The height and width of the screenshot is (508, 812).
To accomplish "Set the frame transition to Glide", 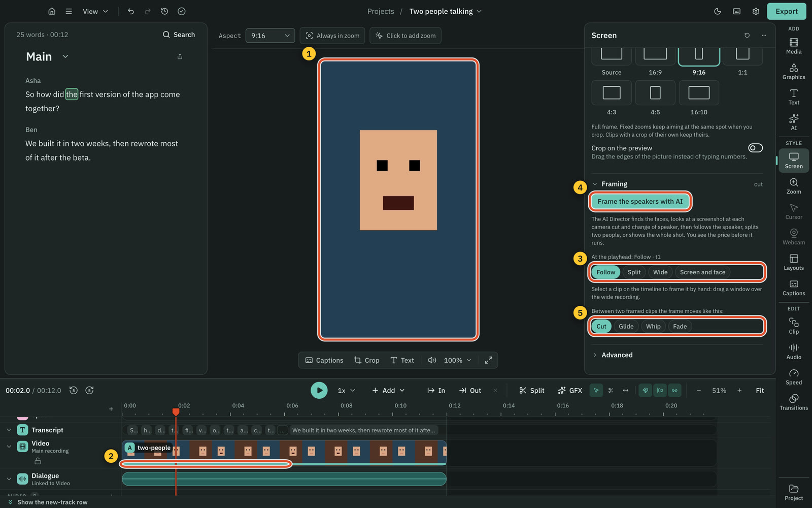I will point(626,327).
